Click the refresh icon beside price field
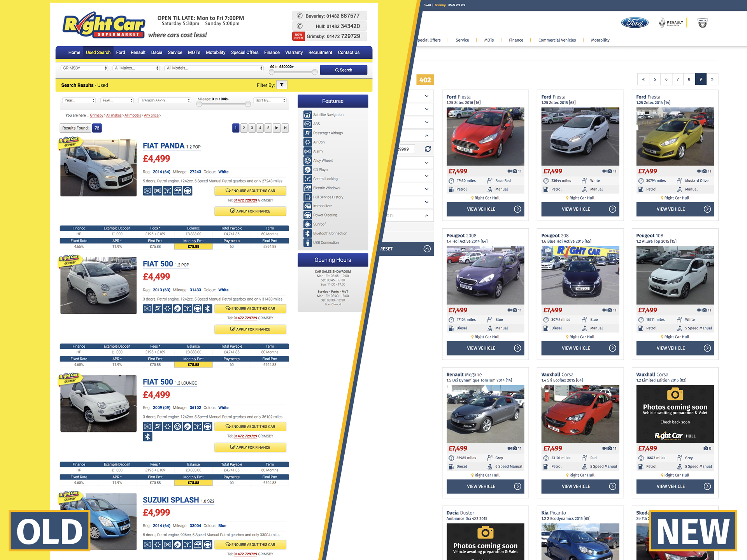Image resolution: width=747 pixels, height=560 pixels. 428,149
